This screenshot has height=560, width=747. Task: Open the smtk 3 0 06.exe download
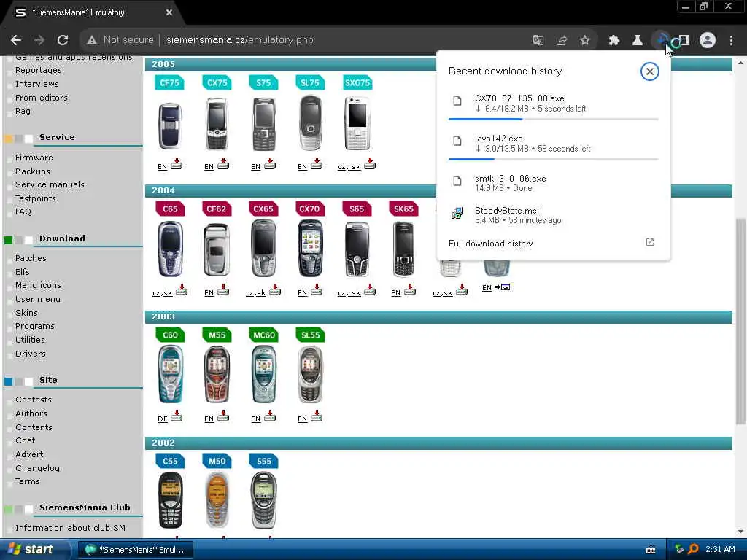553,183
